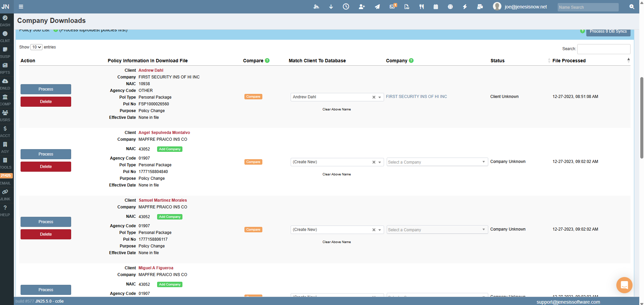The height and width of the screenshot is (305, 644).
Task: Click Clear Above Name under Samuel Martinez Morales
Action: (336, 242)
